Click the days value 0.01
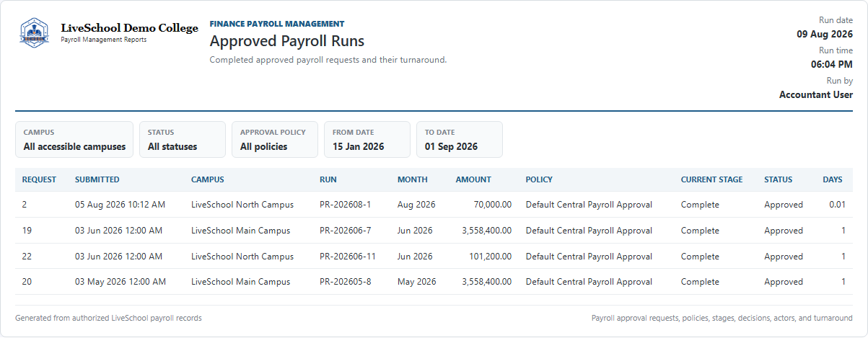This screenshot has height=338, width=868. click(837, 205)
